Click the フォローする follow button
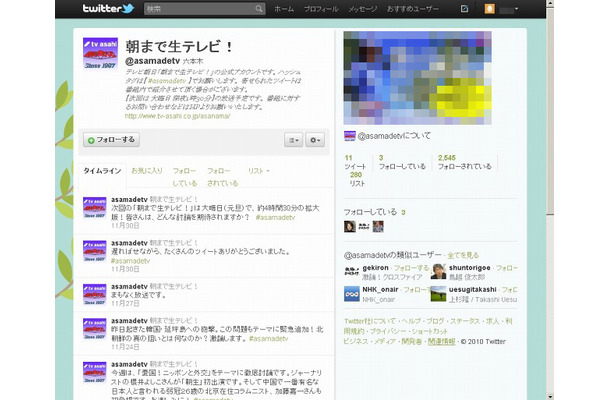The width and height of the screenshot is (610, 400). coord(111,140)
